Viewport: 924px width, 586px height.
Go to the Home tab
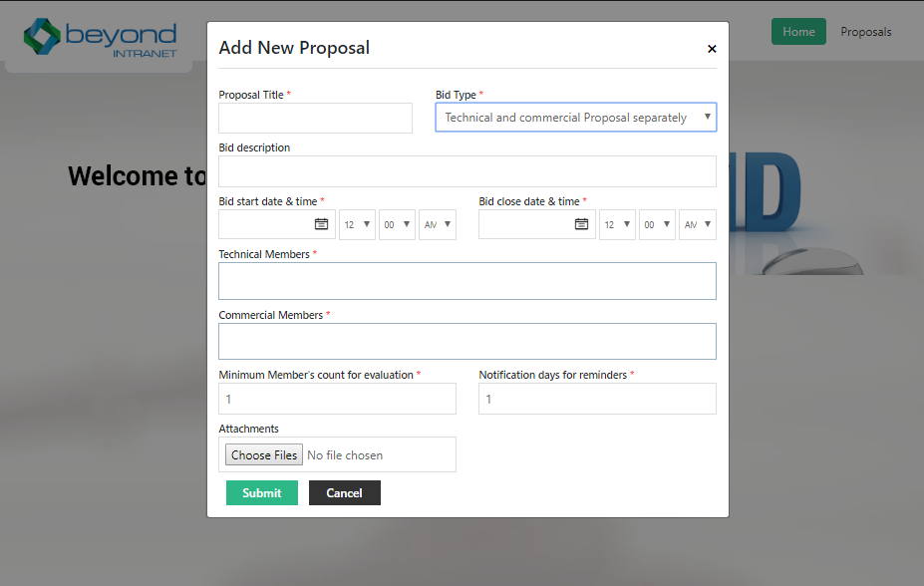(x=798, y=32)
